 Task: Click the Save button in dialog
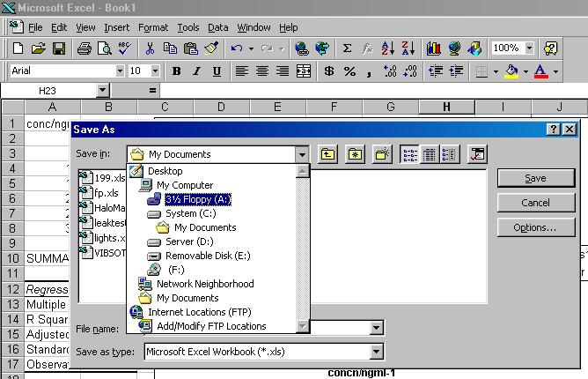coord(536,178)
